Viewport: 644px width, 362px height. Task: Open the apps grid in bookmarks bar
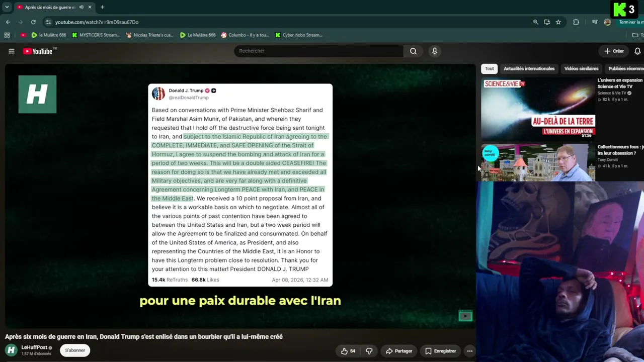[x=7, y=35]
